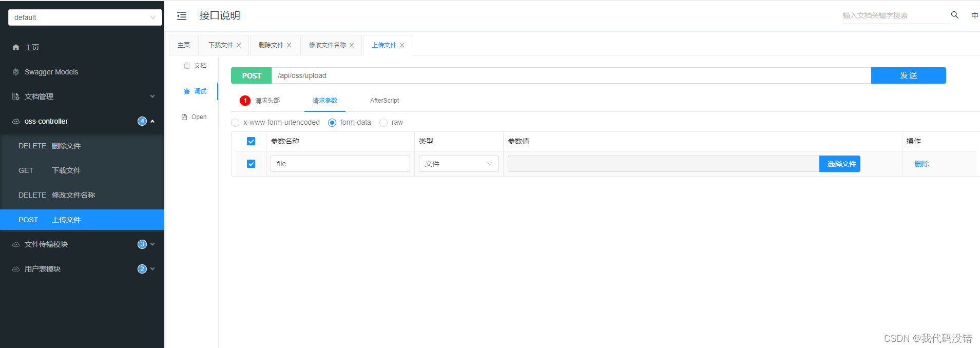
Task: Select the raw radio button
Action: pos(383,123)
